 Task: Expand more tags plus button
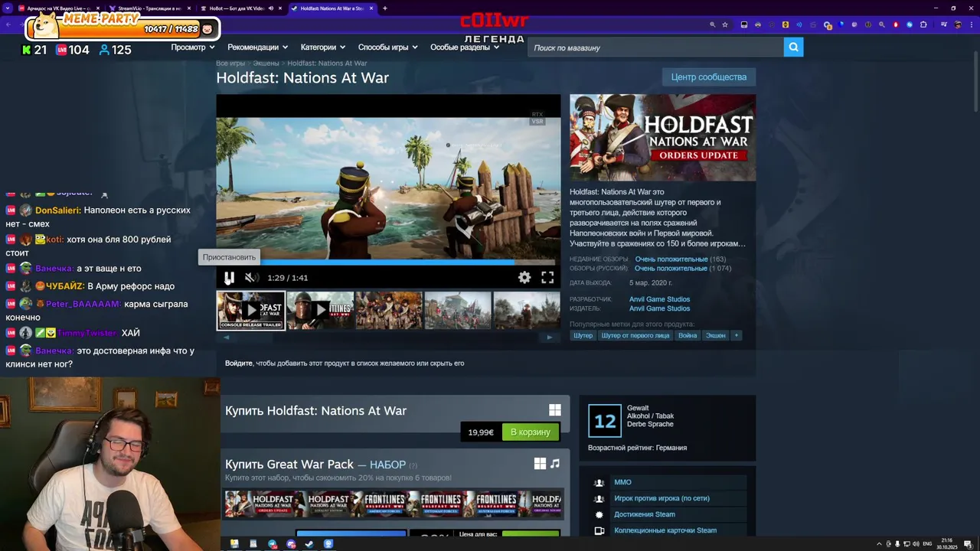[x=737, y=335]
